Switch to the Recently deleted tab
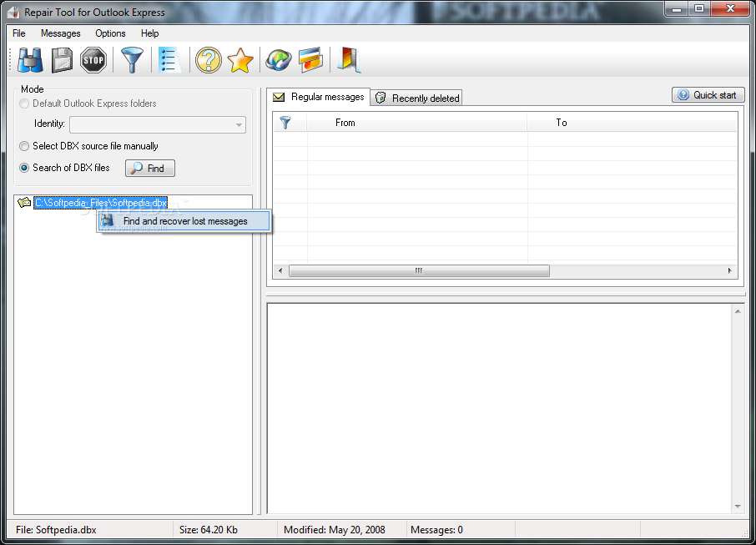The image size is (756, 545). [417, 98]
